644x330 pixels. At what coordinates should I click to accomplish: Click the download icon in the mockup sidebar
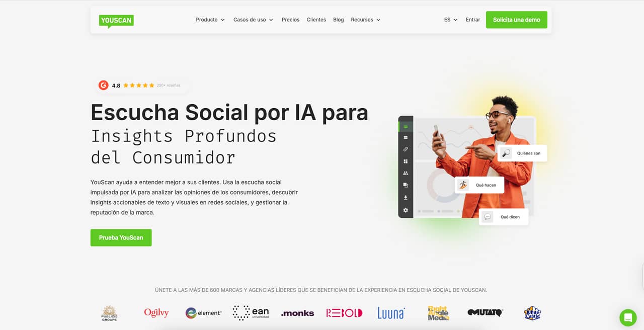(406, 198)
